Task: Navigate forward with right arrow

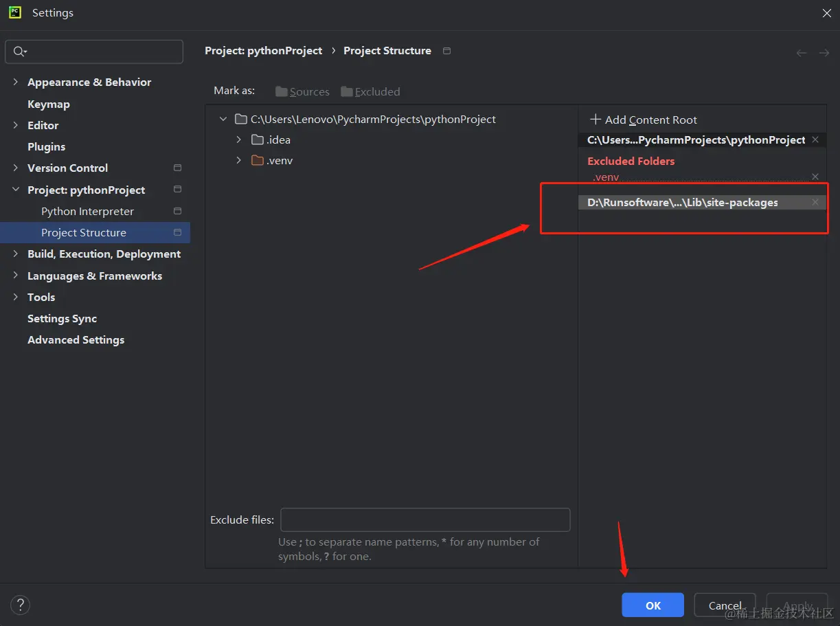Action: point(824,53)
